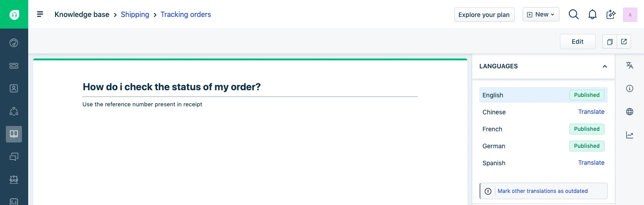644x205 pixels.
Task: Open the Contacts icon in left sidebar
Action: tap(14, 88)
